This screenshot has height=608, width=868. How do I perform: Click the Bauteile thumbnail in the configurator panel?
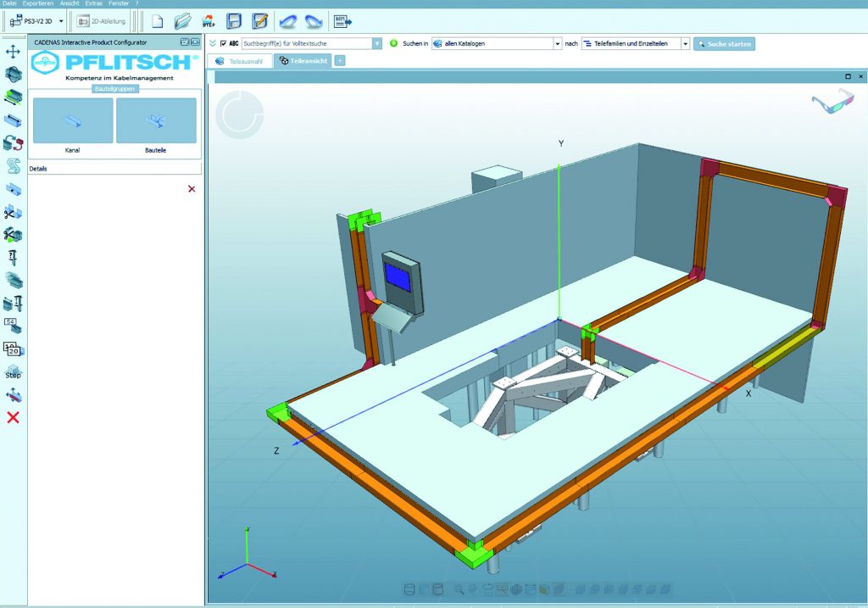(x=156, y=120)
